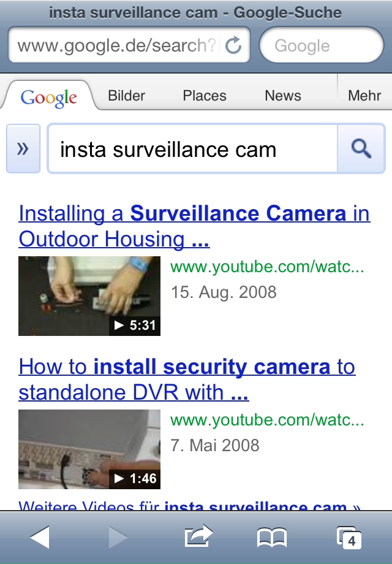The width and height of the screenshot is (392, 564).
Task: Open the share action icon
Action: point(198,536)
